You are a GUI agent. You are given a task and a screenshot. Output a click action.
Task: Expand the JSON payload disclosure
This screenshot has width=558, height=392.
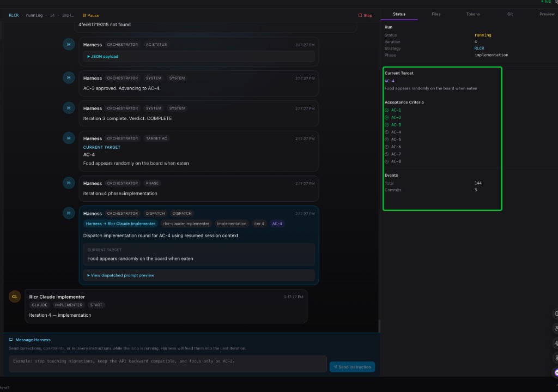(103, 56)
